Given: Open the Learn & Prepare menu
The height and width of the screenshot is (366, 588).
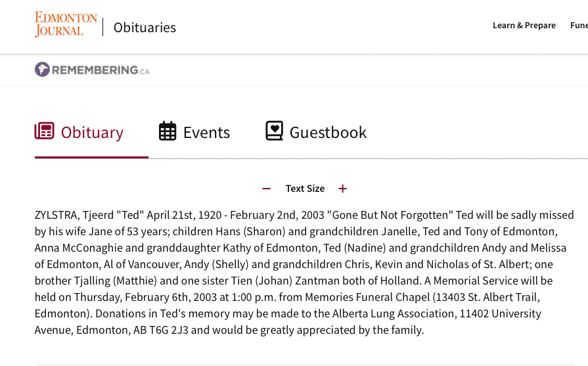Looking at the screenshot, I should pyautogui.click(x=524, y=26).
